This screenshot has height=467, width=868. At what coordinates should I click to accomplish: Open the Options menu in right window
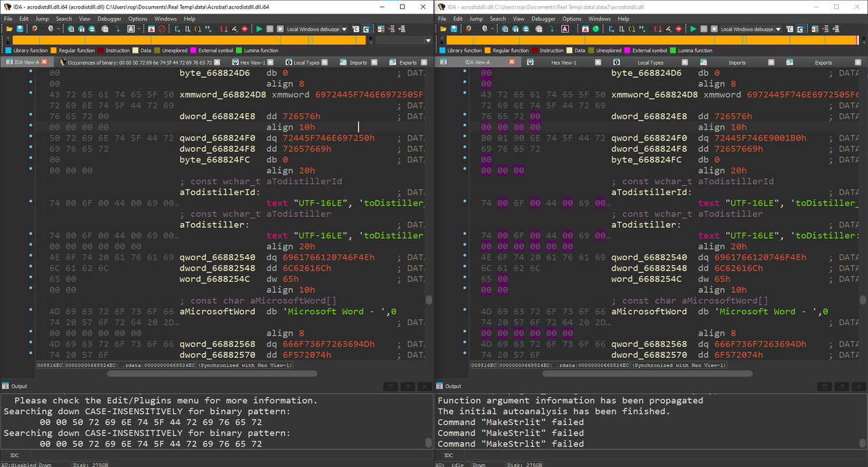[x=572, y=19]
